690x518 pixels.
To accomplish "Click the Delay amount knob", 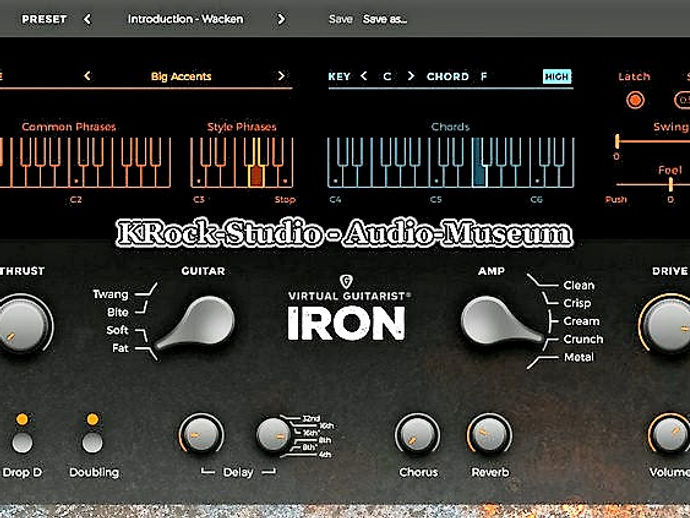I will 201,434.
